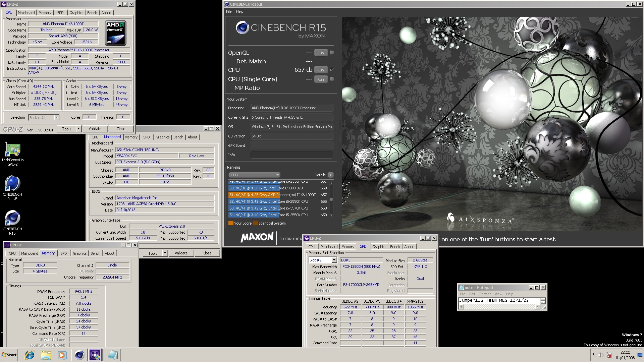The height and width of the screenshot is (362, 644).
Task: Open Memory tab in Mainboard CPU-Z window
Action: 131,137
